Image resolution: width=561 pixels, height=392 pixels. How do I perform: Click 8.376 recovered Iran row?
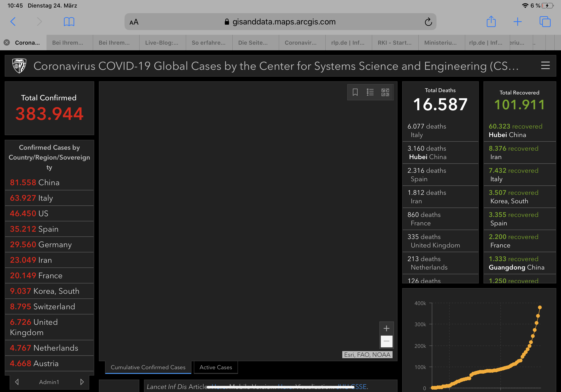pyautogui.click(x=520, y=153)
